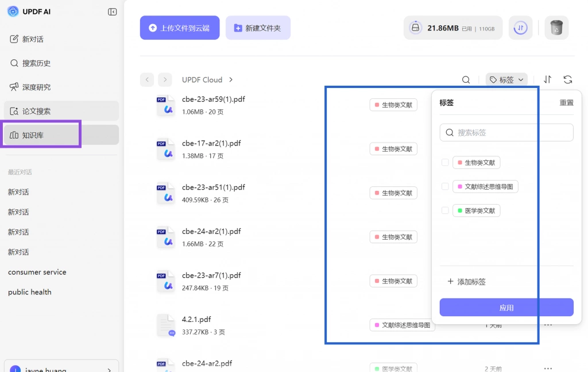Viewport: 588px width, 372px height.
Task: Click the pink 生物类文献 tag on cbe-23-ar59(1).pdf
Action: [x=393, y=105]
